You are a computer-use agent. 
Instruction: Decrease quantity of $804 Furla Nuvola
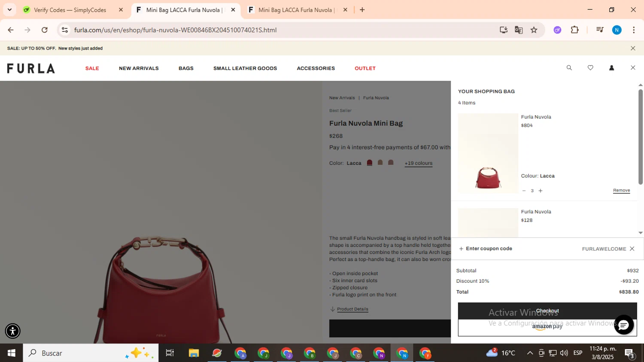click(524, 191)
